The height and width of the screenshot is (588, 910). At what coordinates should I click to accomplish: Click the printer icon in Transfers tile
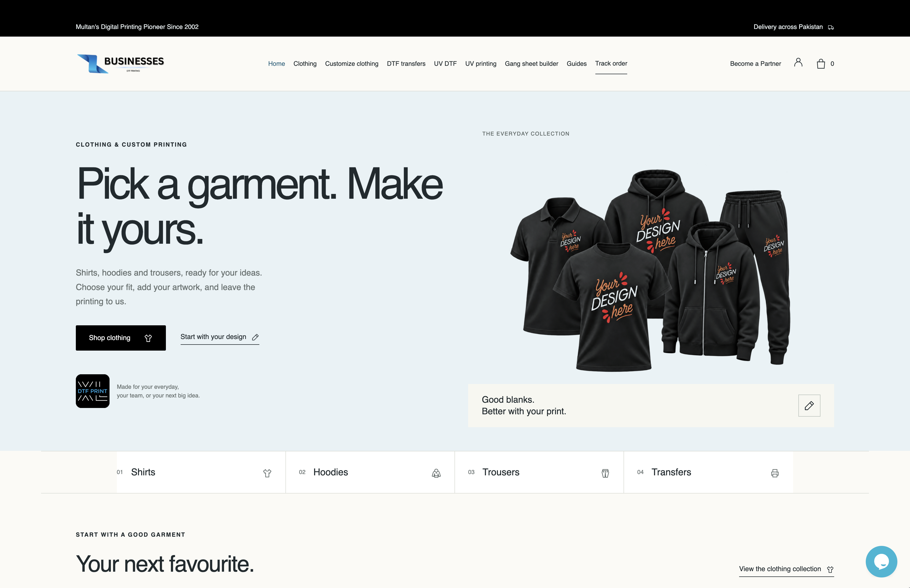tap(774, 473)
